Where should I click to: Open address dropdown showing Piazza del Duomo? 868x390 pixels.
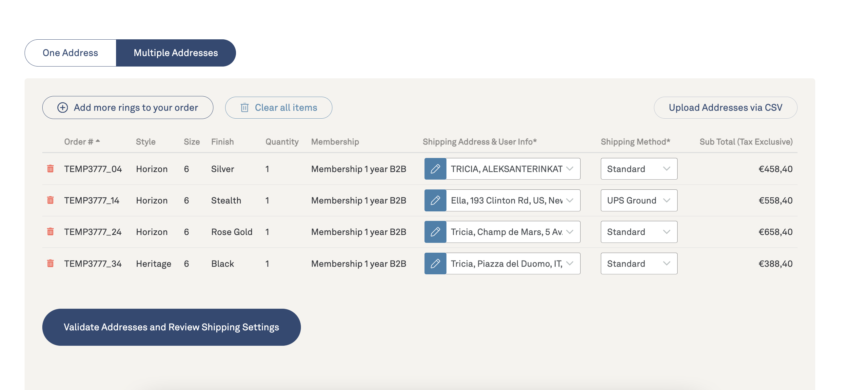coord(513,263)
